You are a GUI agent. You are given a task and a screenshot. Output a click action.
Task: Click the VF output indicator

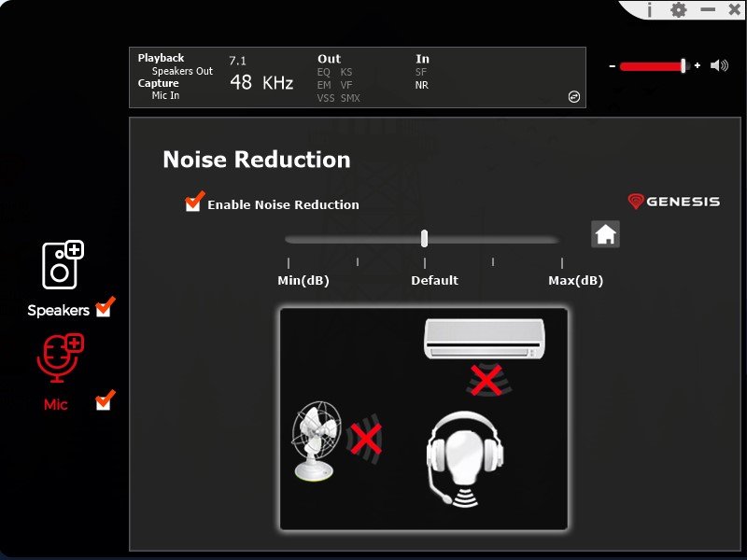pyautogui.click(x=346, y=85)
